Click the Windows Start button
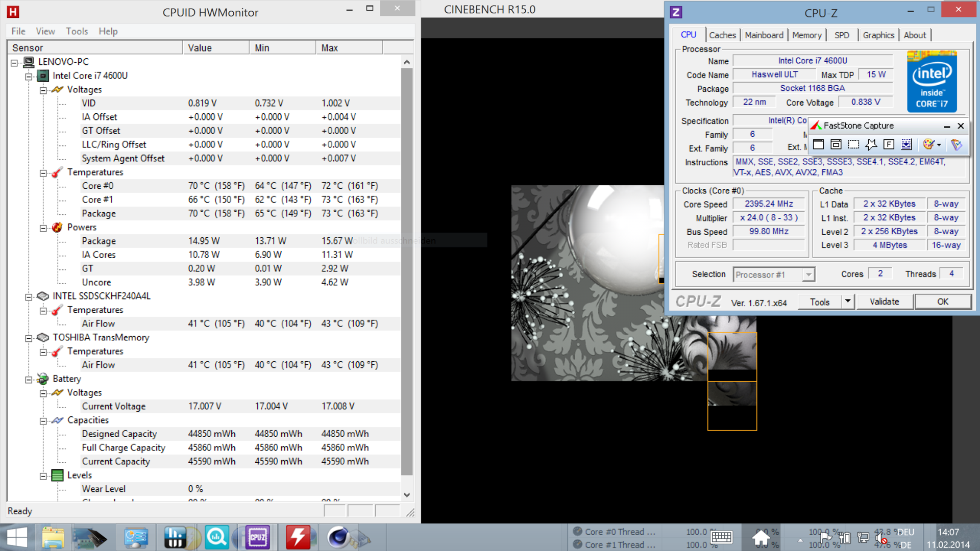The height and width of the screenshot is (551, 980). coord(17,537)
